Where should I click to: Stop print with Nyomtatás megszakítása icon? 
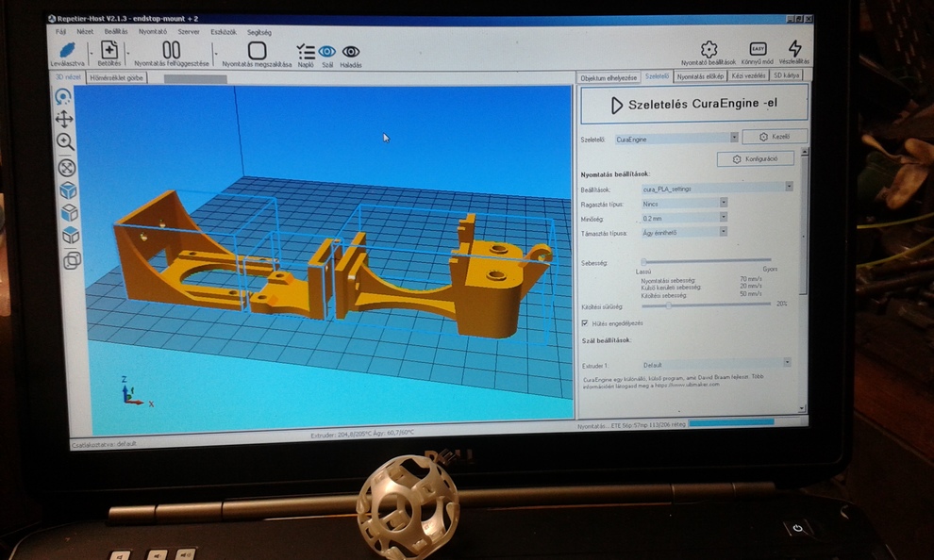pos(257,50)
